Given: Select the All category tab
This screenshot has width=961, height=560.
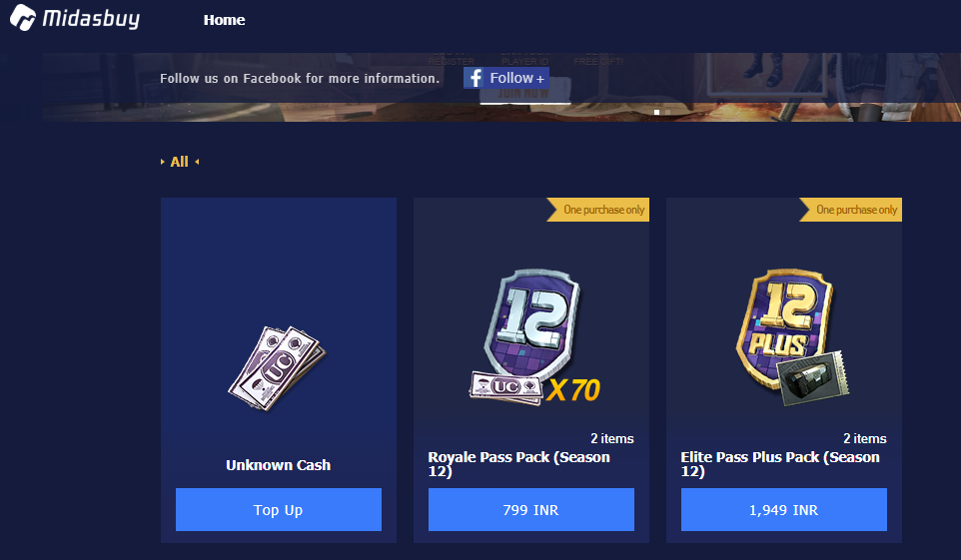Looking at the screenshot, I should 180,162.
